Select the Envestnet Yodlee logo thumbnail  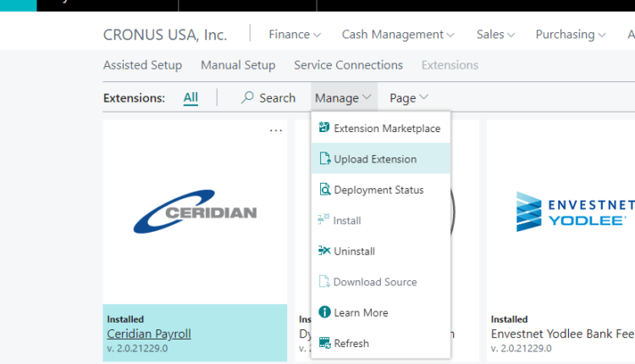(574, 212)
